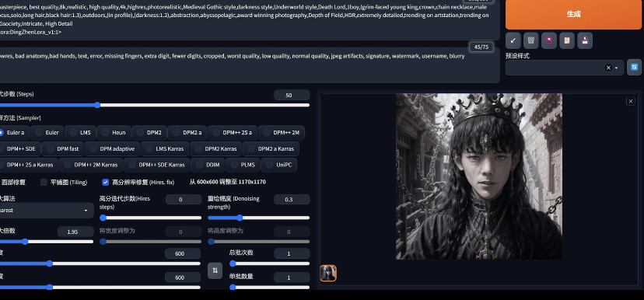
Task: Uncheck 高分辨率修复 (Hires. fix) checkbox
Action: (106, 182)
